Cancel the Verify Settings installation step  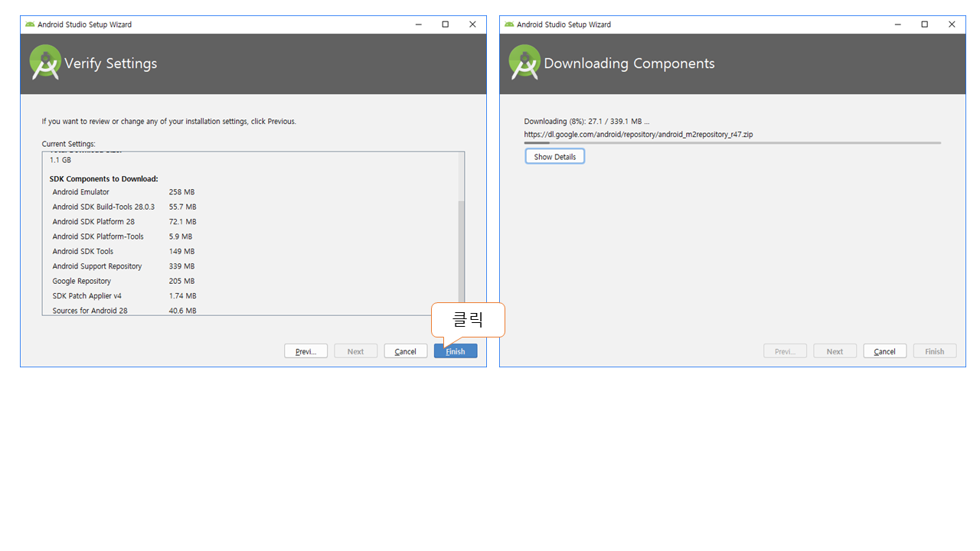(x=405, y=351)
